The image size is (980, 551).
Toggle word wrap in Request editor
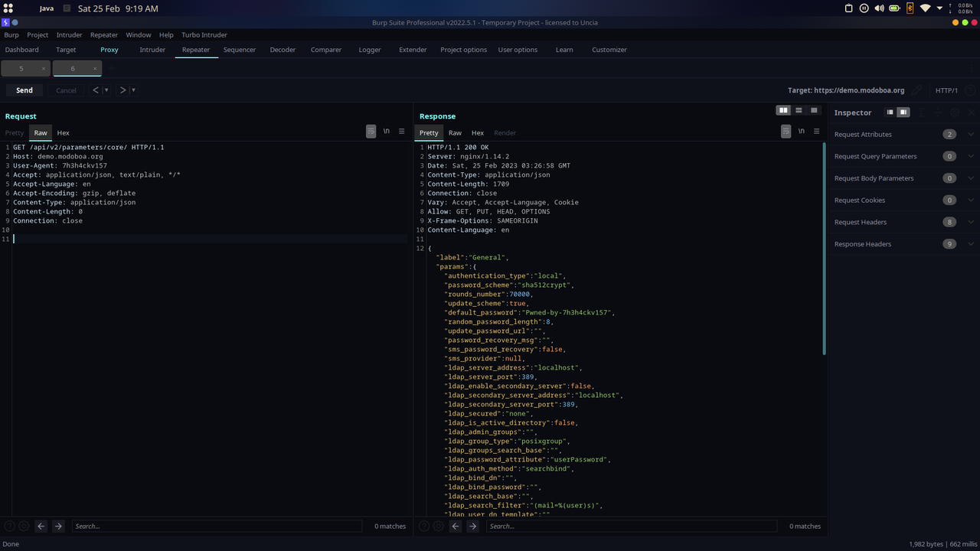point(371,132)
